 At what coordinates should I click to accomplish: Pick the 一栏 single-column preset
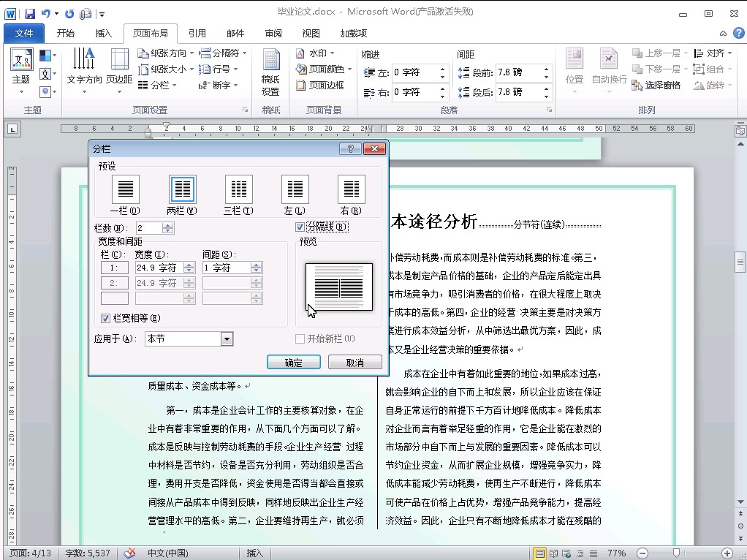click(125, 189)
